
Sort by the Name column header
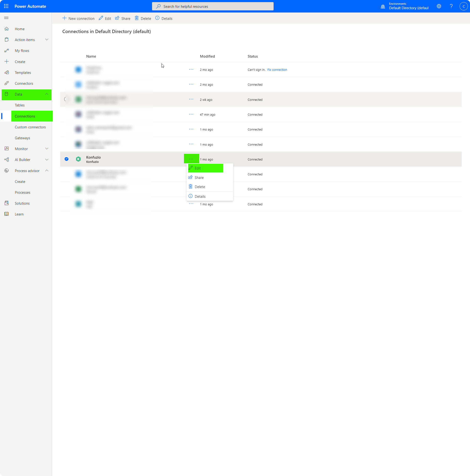pos(91,56)
